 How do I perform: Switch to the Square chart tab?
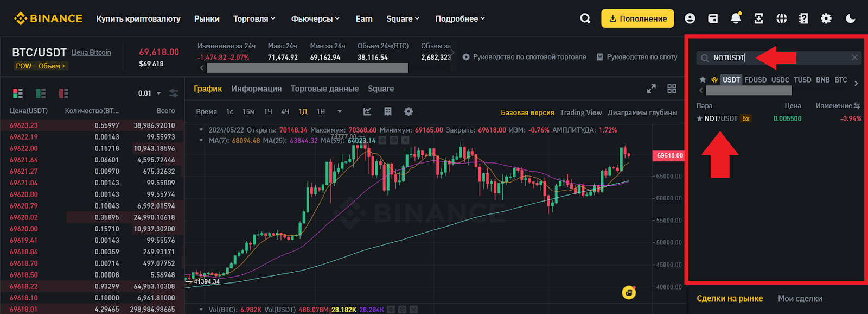pos(381,89)
